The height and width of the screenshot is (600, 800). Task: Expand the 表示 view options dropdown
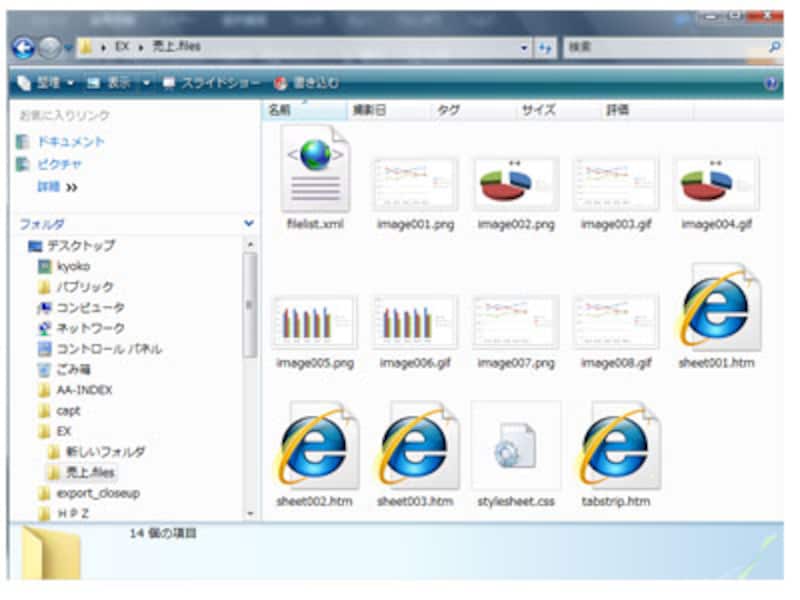point(146,82)
